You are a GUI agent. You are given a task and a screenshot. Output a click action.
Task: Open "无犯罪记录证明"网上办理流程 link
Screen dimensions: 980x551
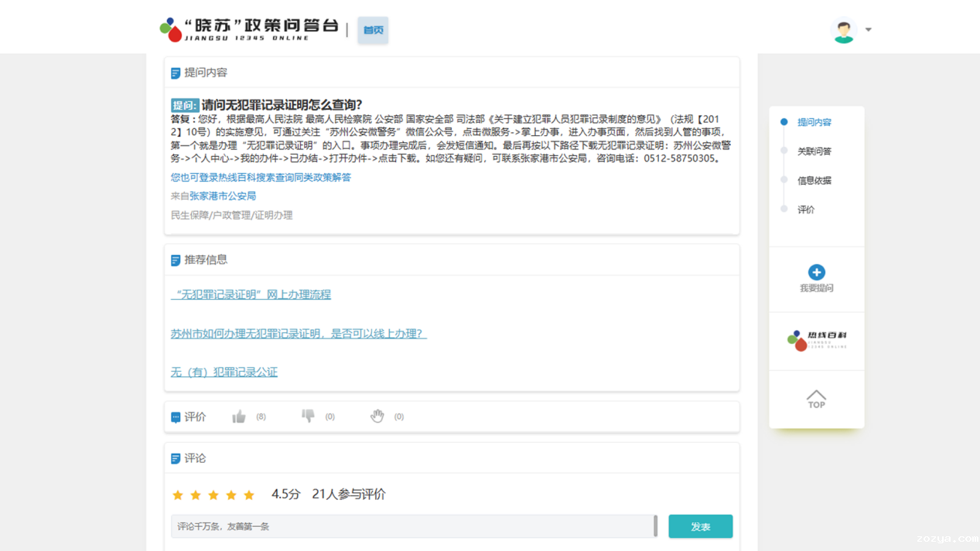(251, 294)
